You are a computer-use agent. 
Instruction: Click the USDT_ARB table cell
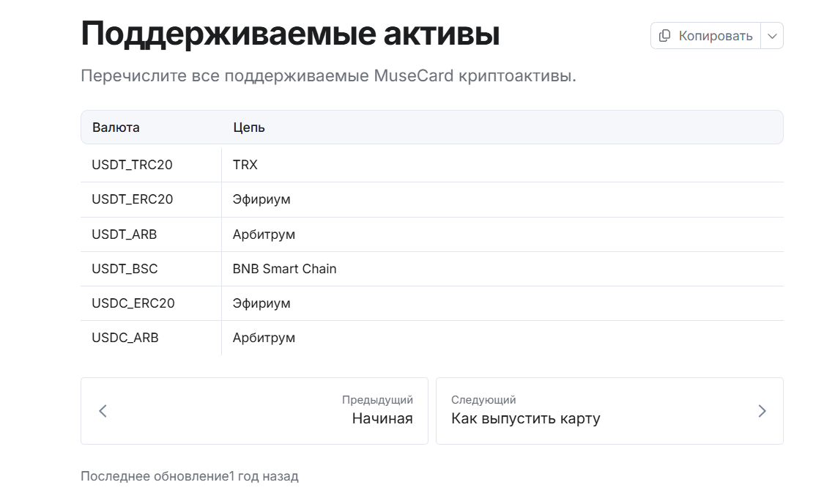(x=125, y=234)
